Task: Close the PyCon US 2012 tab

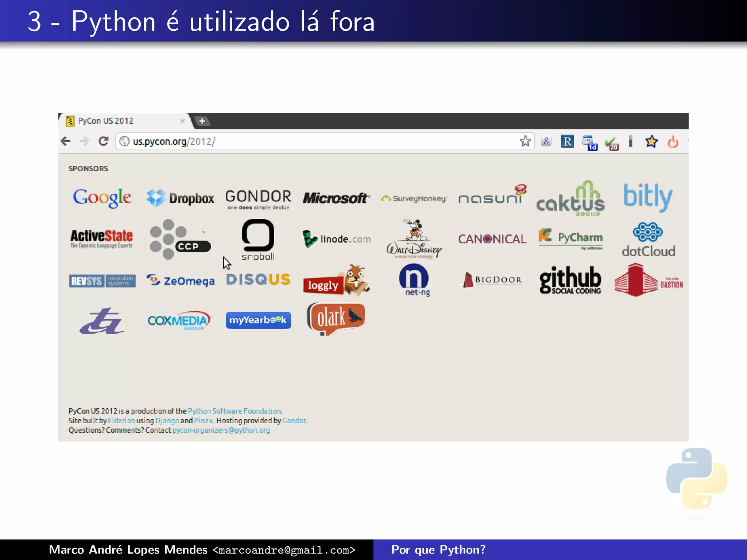Action: tap(182, 121)
